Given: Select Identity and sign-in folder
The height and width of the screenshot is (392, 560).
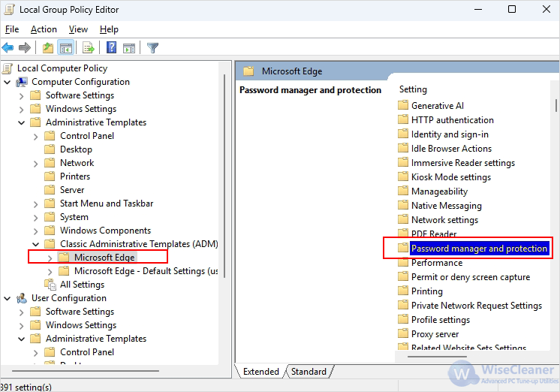Looking at the screenshot, I should 450,134.
